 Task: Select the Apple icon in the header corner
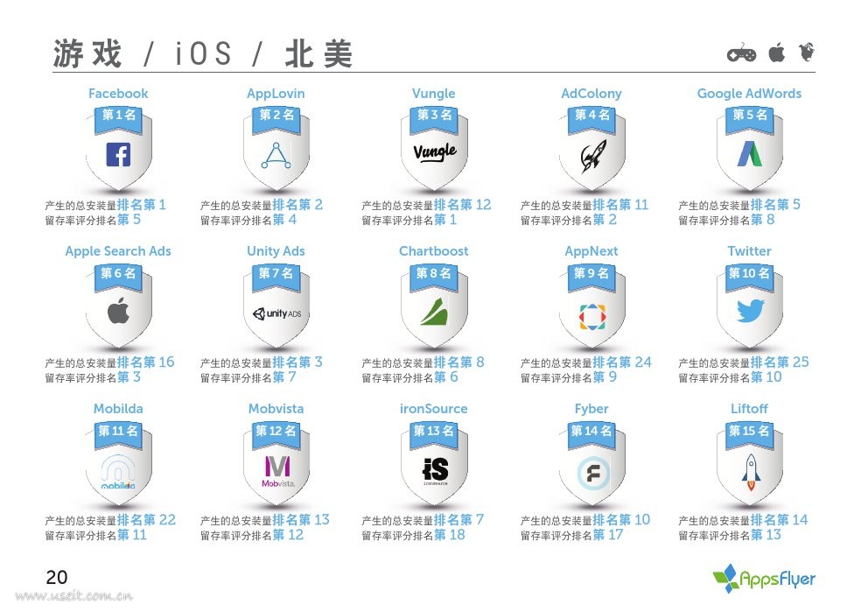point(777,52)
